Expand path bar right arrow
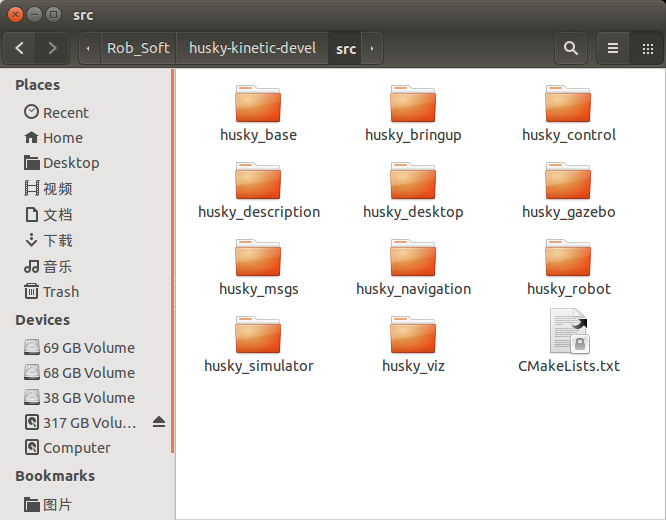 point(372,48)
